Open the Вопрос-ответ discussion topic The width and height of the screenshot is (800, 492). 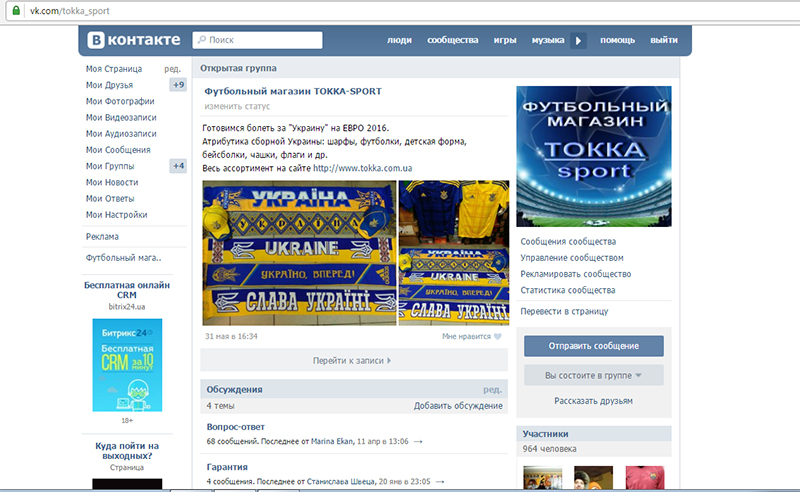(235, 427)
